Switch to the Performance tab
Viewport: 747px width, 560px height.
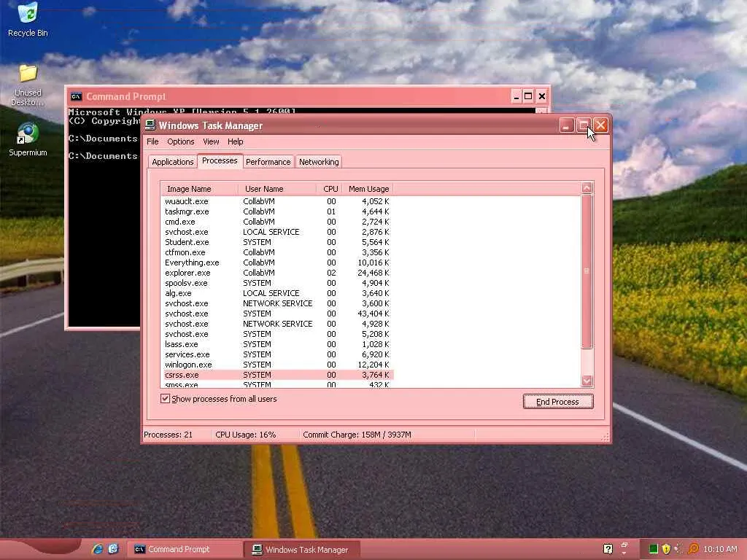point(268,162)
